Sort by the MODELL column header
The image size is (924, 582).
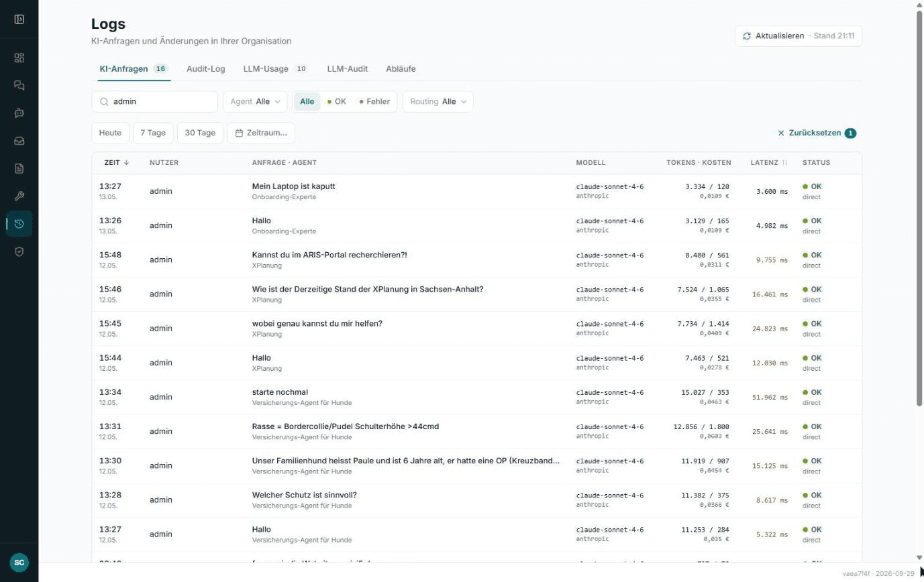tap(591, 162)
